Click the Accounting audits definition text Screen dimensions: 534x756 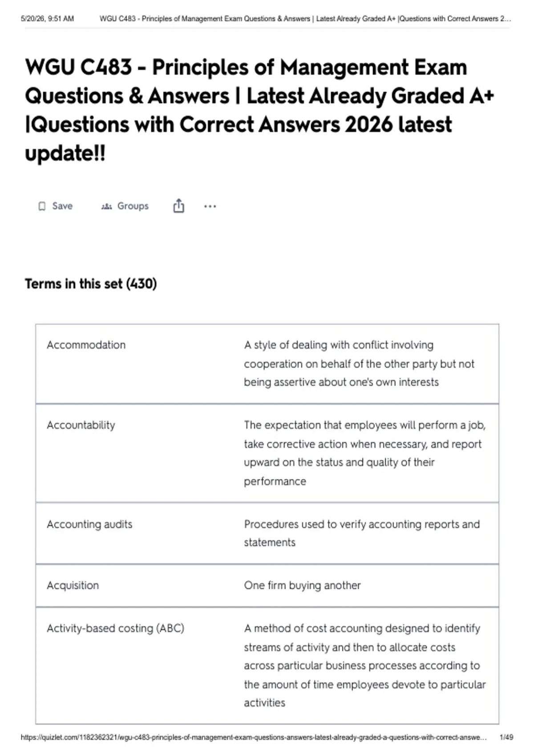click(362, 533)
